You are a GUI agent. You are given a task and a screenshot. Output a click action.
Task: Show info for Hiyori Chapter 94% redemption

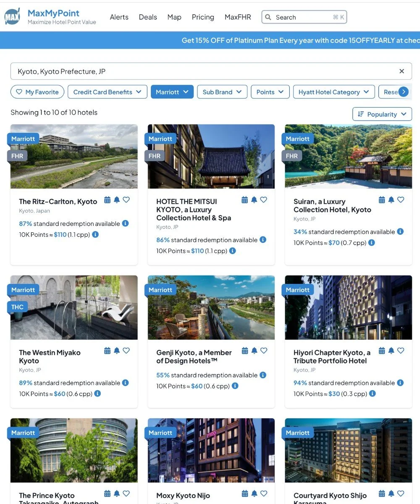pyautogui.click(x=400, y=383)
